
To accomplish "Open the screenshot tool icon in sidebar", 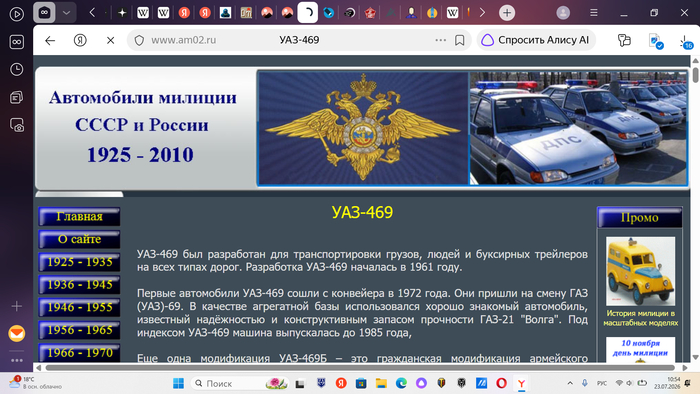I will pyautogui.click(x=17, y=125).
